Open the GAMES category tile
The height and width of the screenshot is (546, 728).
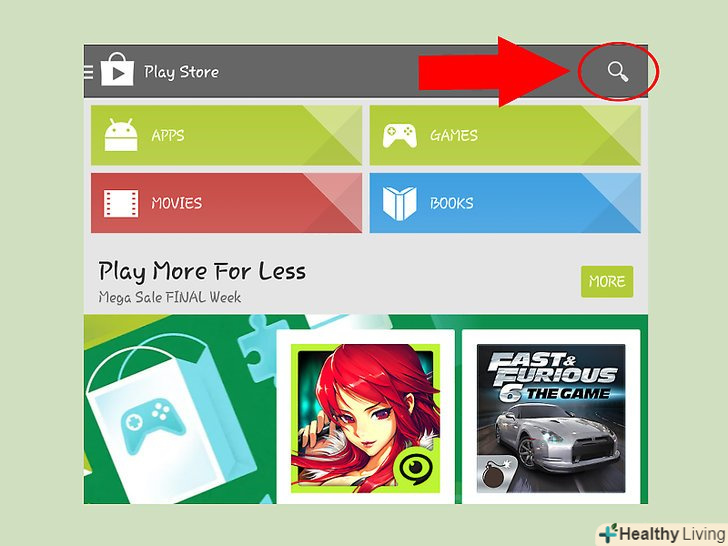click(505, 135)
